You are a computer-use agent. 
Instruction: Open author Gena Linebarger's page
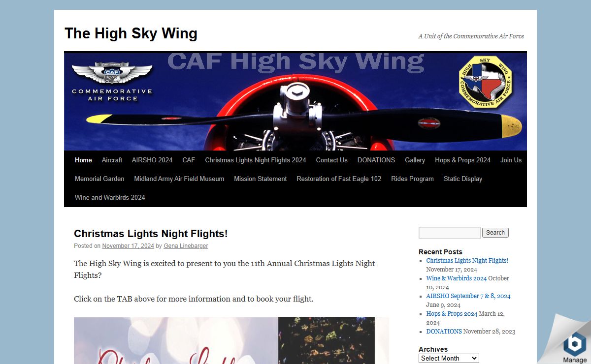(x=186, y=246)
